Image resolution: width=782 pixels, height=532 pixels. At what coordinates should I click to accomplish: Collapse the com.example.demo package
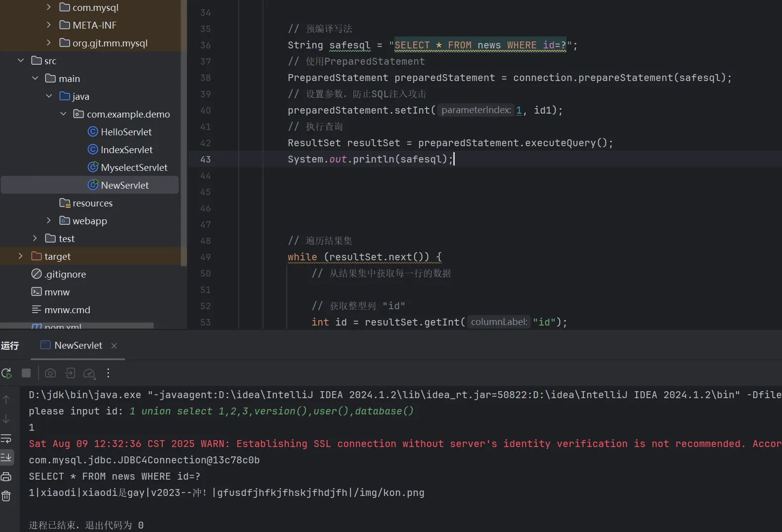click(x=63, y=114)
